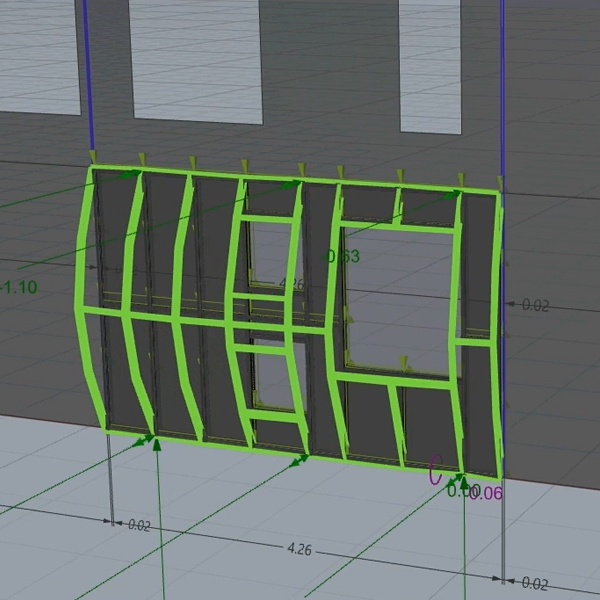
Task: Select the green arrowhead at the frame's top-left corner
Action: (132, 174)
